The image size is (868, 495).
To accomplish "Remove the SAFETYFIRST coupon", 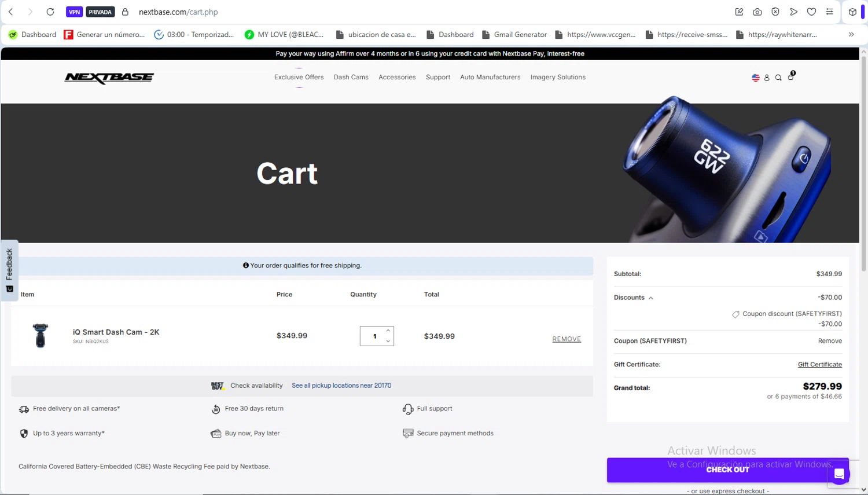I will point(830,341).
